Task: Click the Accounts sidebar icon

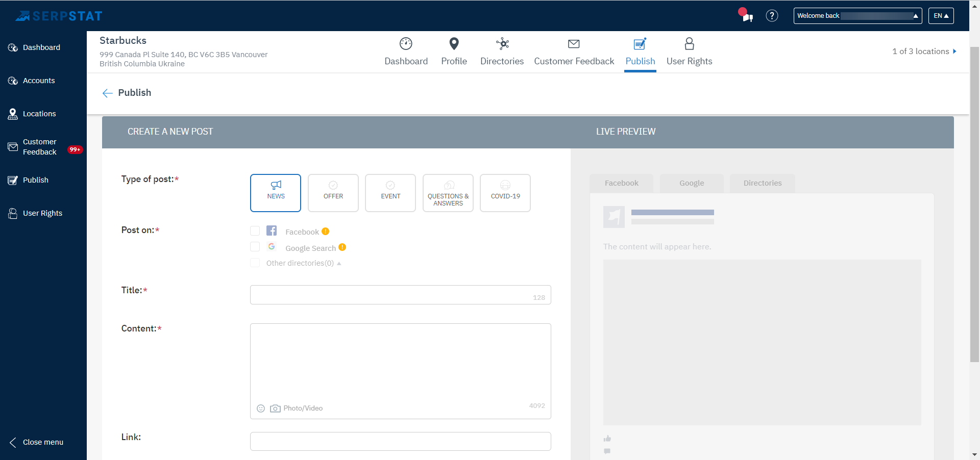Action: [13, 81]
